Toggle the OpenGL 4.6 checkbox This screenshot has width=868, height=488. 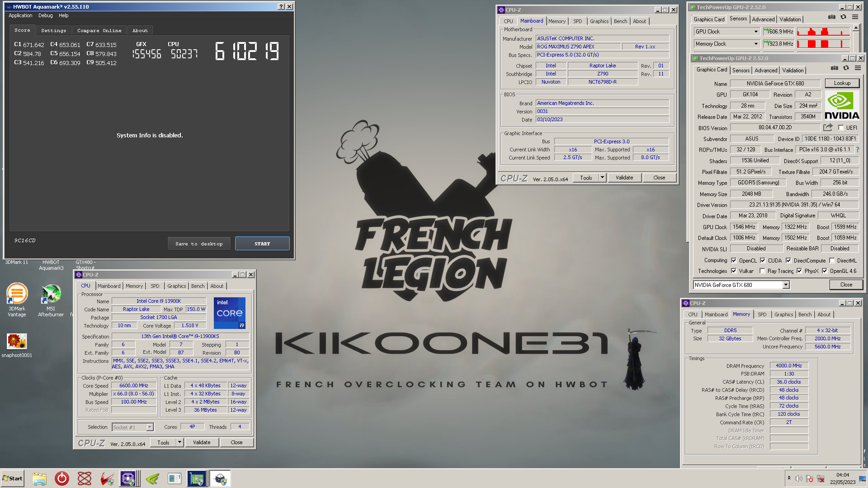(825, 271)
